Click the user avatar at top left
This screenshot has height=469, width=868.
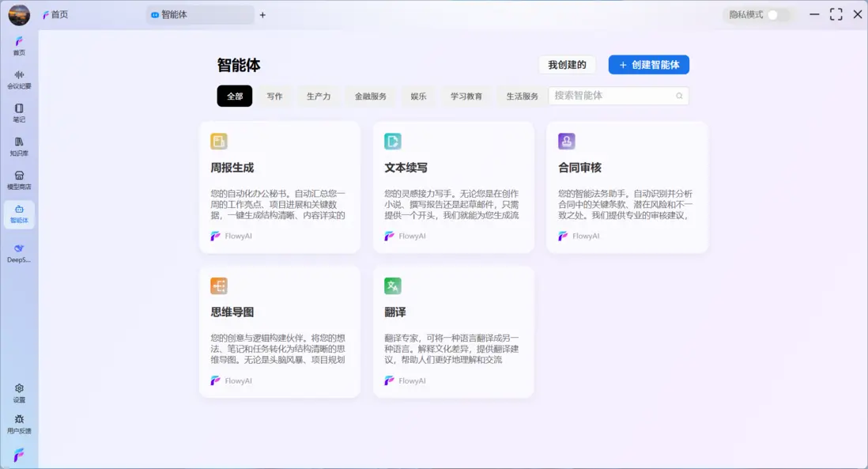[x=19, y=14]
